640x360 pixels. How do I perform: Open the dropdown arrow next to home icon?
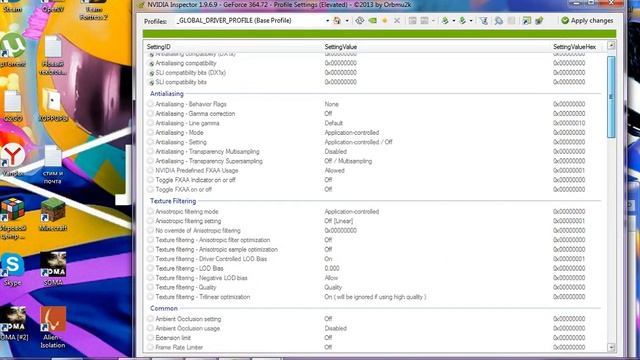point(347,20)
